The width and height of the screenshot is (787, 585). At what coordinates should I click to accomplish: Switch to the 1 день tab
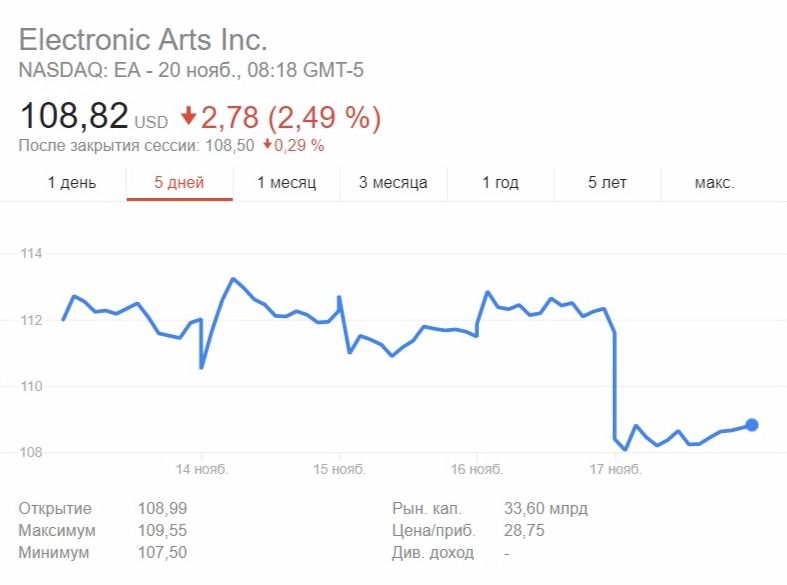click(x=71, y=183)
